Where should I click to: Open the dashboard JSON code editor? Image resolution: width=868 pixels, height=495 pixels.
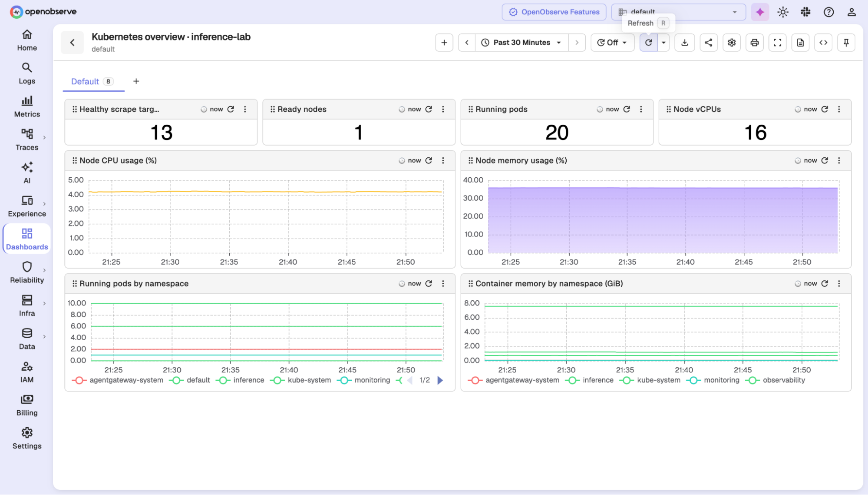[823, 43]
